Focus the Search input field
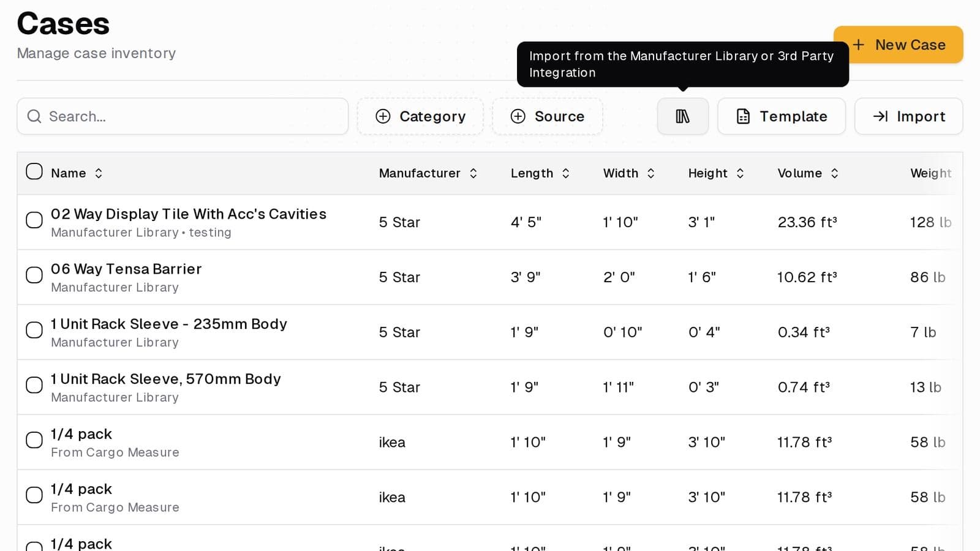Image resolution: width=980 pixels, height=551 pixels. 183,116
